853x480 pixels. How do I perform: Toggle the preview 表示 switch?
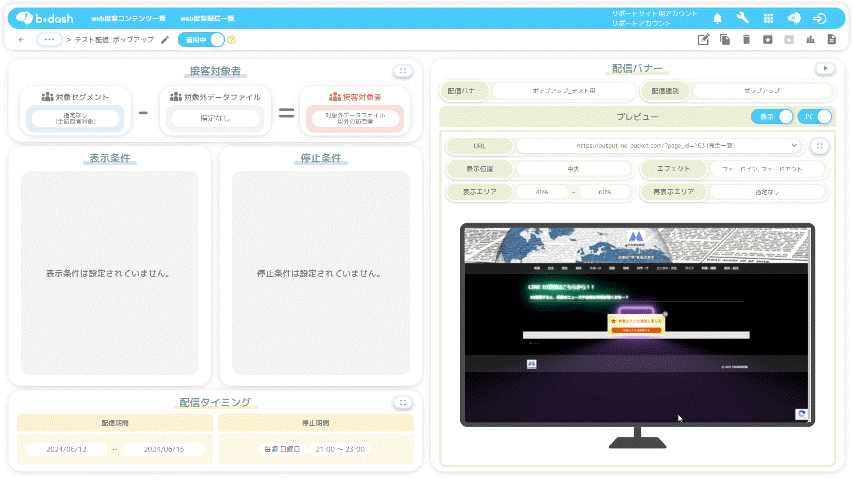point(772,116)
